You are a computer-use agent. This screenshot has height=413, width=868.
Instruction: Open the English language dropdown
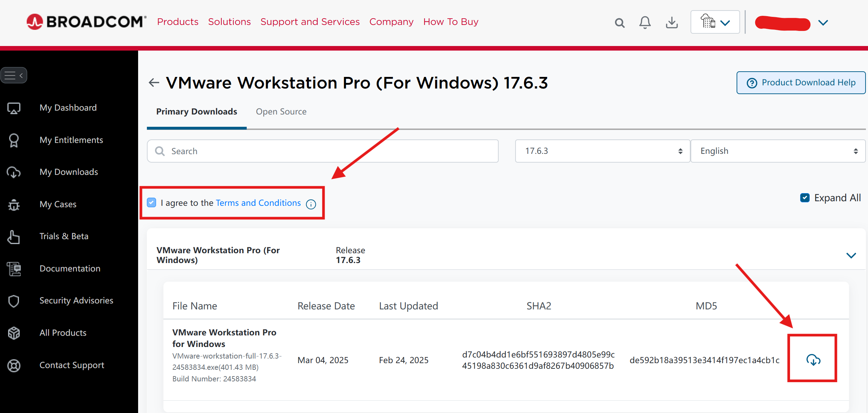pyautogui.click(x=778, y=151)
